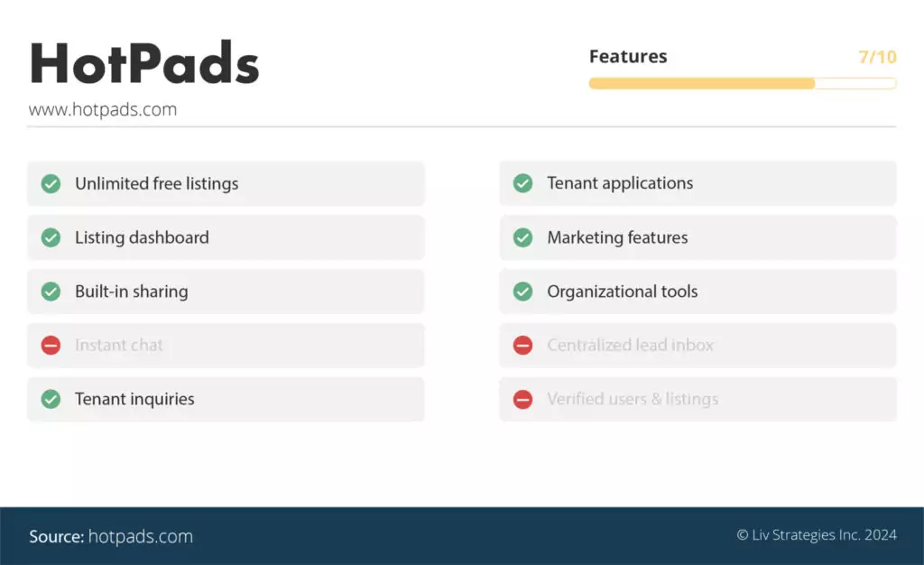
Task: Click the minus icon for Verified users & listings
Action: pos(523,399)
